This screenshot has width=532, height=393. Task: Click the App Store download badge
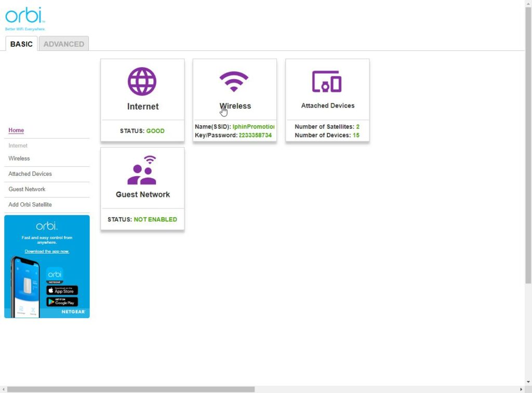pyautogui.click(x=62, y=291)
